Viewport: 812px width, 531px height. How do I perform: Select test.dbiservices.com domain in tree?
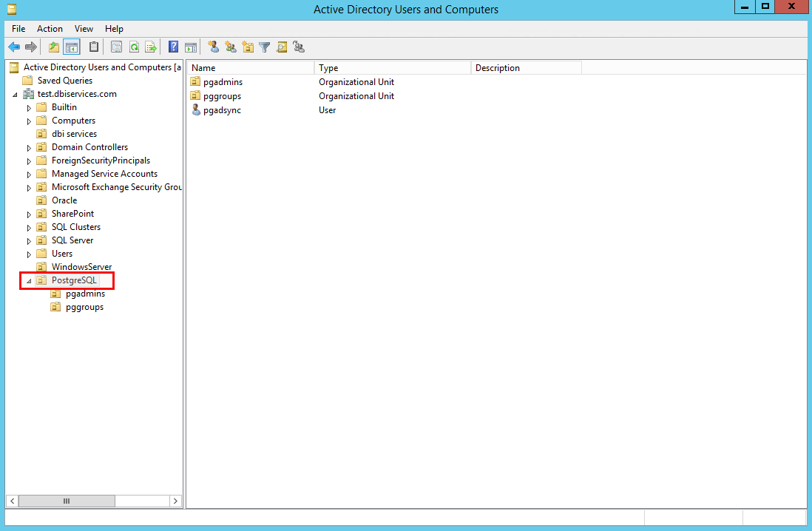[x=77, y=94]
